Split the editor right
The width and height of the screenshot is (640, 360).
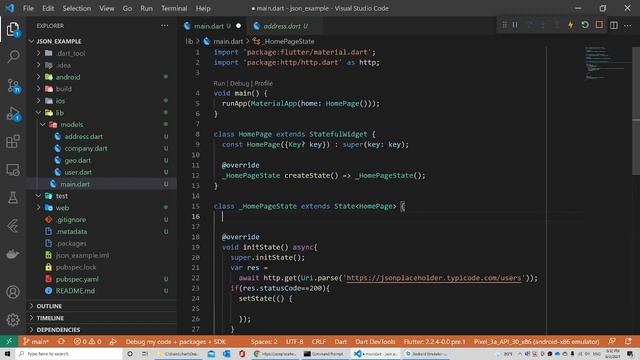613,25
